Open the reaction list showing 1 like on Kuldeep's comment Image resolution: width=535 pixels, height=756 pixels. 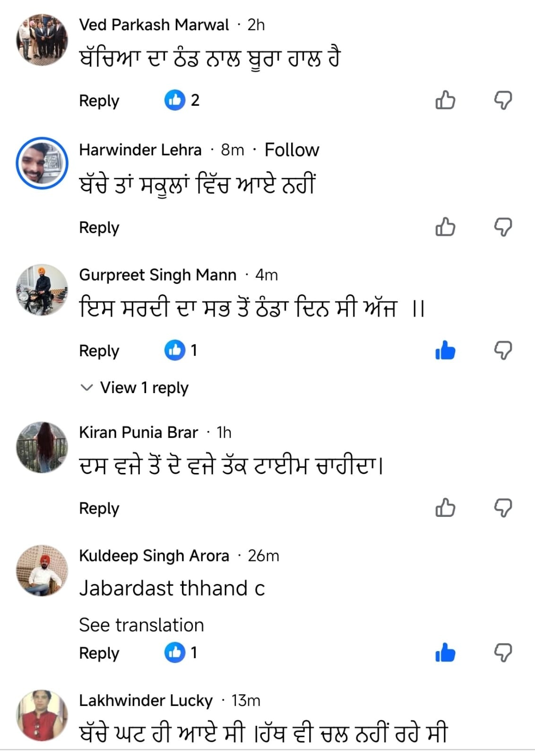pyautogui.click(x=181, y=653)
